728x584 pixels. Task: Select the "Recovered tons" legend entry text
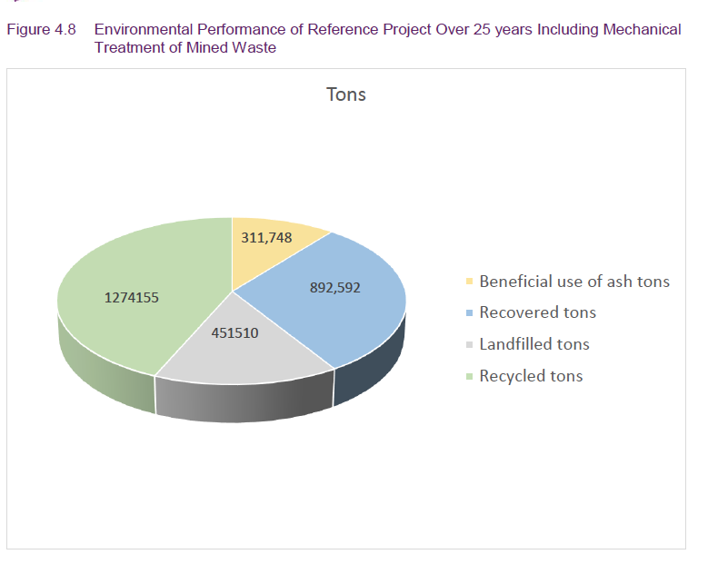(537, 312)
